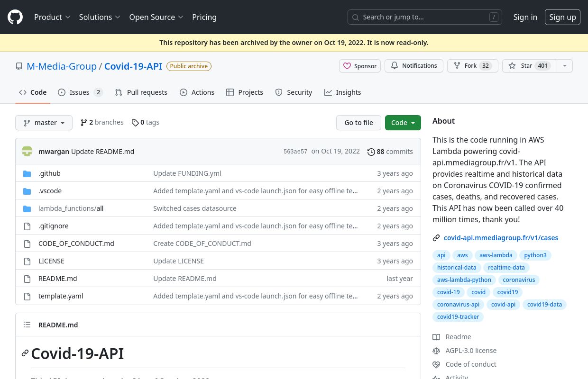Screen dimensions: 588x379
Task: Select the slash shortcut key icon in search
Action: (x=494, y=17)
